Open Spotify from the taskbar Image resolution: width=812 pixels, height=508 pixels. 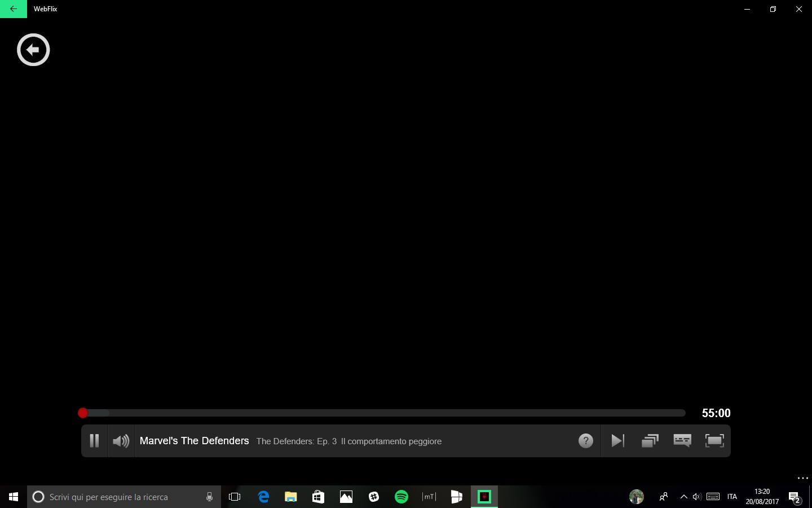point(401,497)
